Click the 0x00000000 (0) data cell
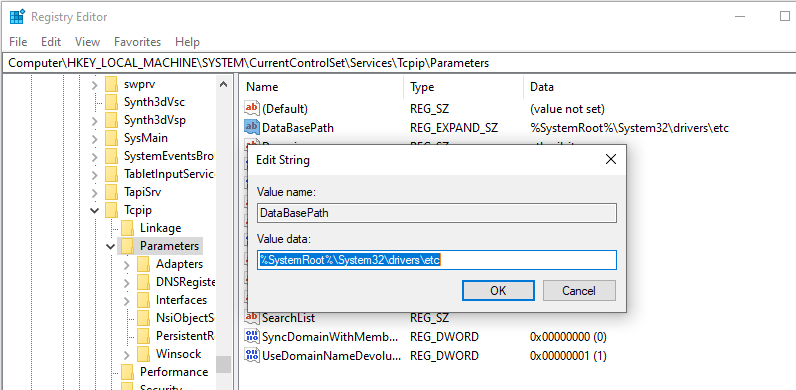Screen dimensions: 796x390 click(568, 336)
